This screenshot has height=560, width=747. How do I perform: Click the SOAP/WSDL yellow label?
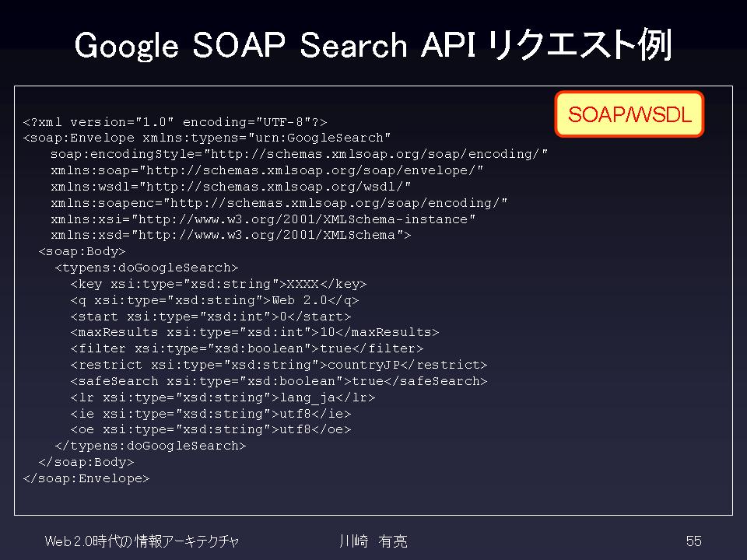coord(629,114)
